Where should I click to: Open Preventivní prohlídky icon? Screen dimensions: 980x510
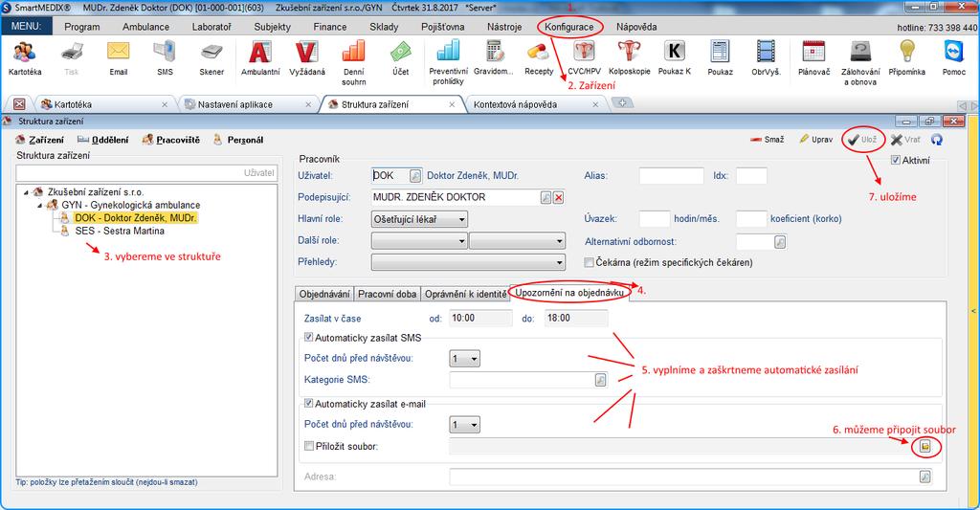coord(448,52)
